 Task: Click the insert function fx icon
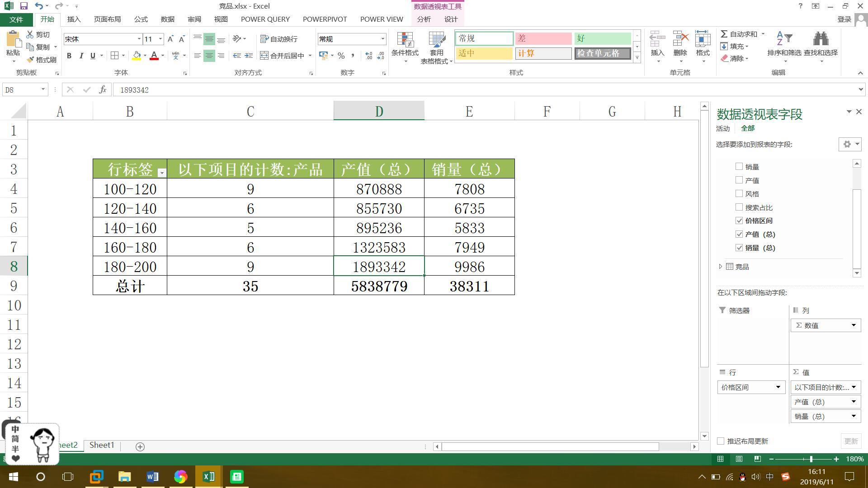[103, 89]
